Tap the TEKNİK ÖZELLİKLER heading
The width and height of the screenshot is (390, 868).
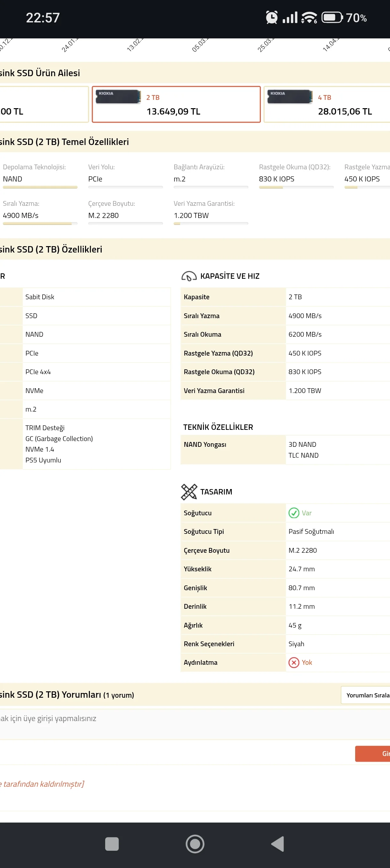(218, 427)
